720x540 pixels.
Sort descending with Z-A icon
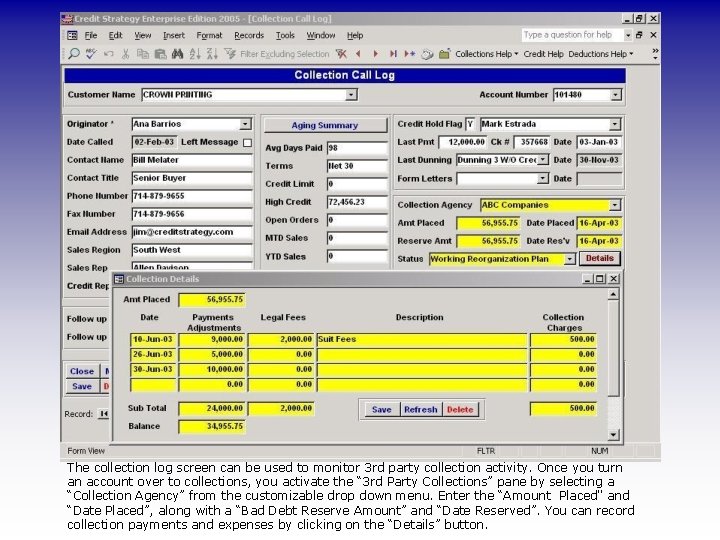212,54
